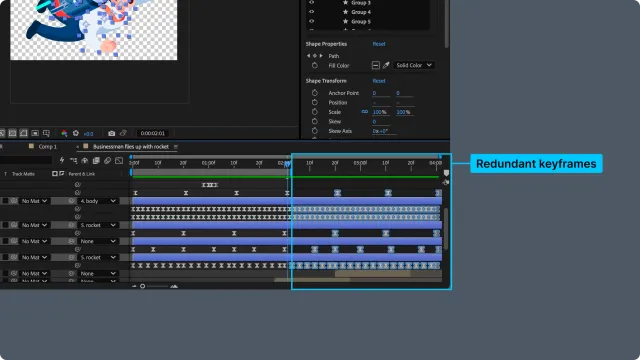
Task: Click the mini-flowchart icon in timeline toolbar
Action: (73, 160)
